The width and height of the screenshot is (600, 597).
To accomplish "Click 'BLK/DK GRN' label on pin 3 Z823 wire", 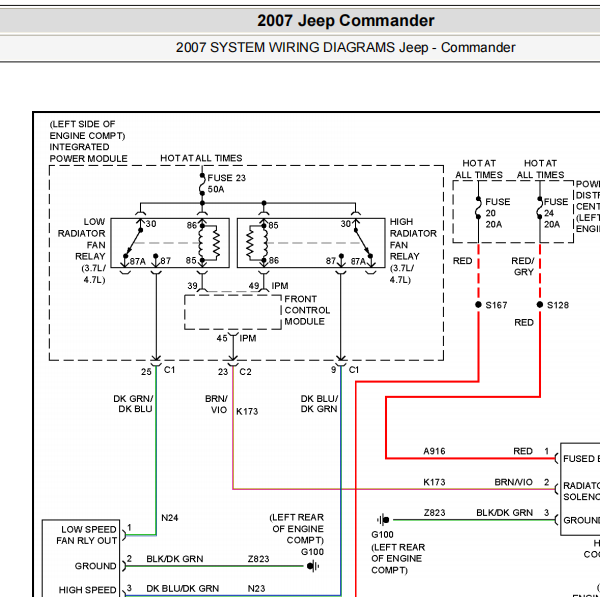I will [x=504, y=512].
